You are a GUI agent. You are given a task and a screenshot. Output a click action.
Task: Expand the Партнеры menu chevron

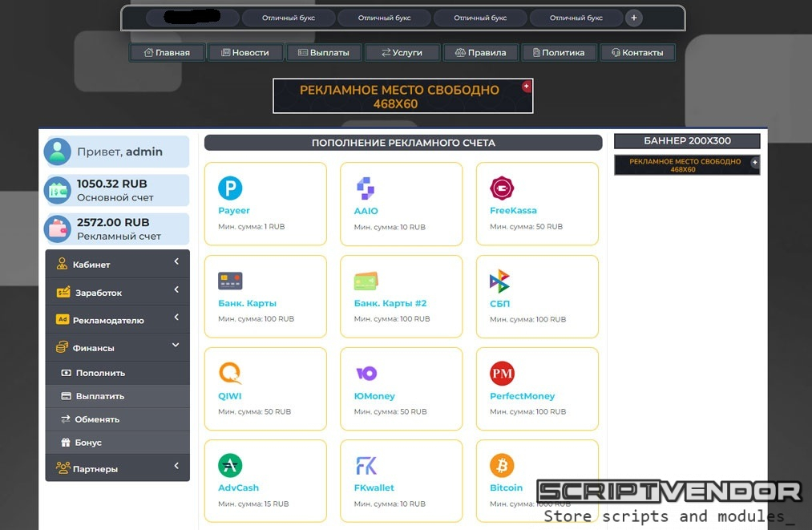tap(176, 466)
